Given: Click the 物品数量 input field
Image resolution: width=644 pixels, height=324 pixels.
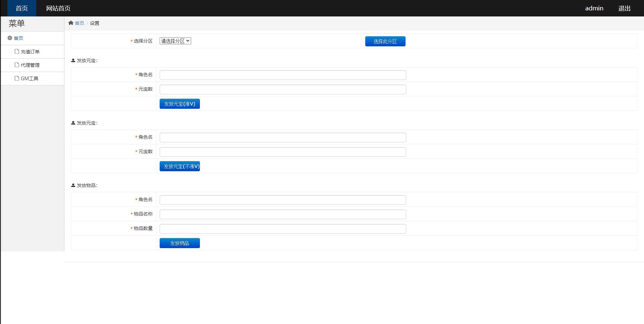Looking at the screenshot, I should tap(282, 229).
